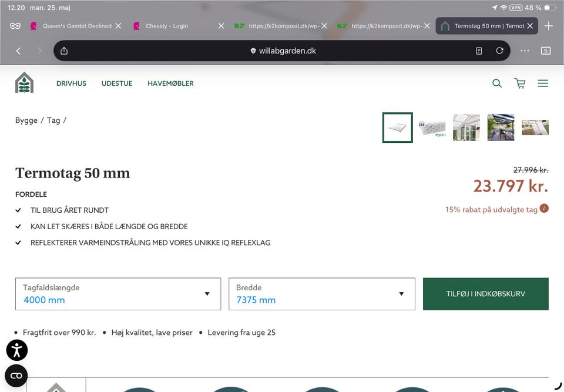This screenshot has height=392, width=564.
Task: Show the tab overview counter
Action: tap(546, 51)
